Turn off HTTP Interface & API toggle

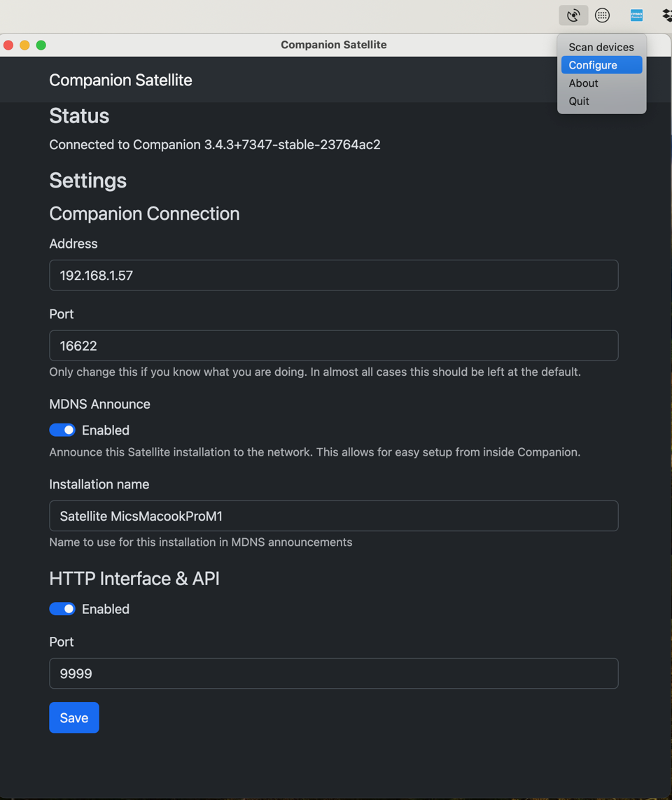tap(62, 609)
